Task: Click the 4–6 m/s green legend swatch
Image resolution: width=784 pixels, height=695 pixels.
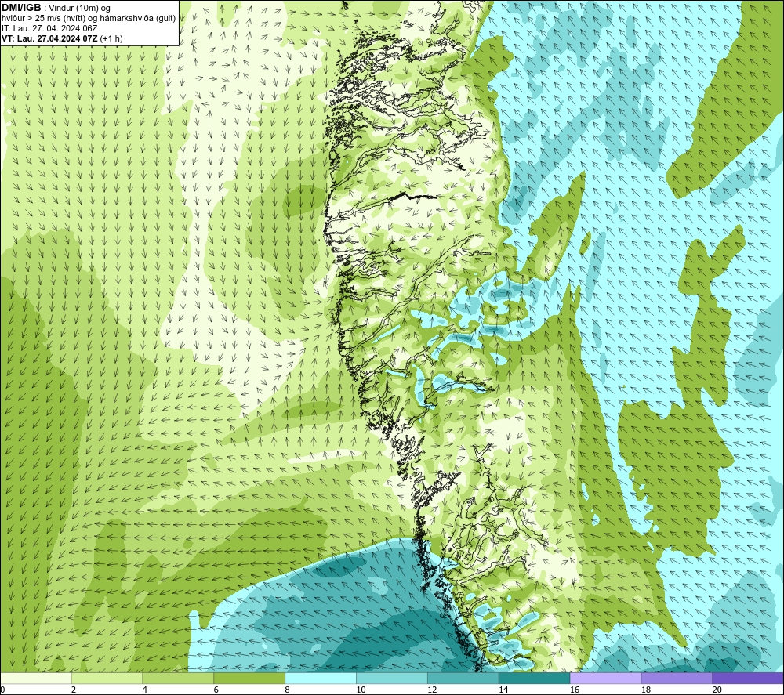Action: 178,678
